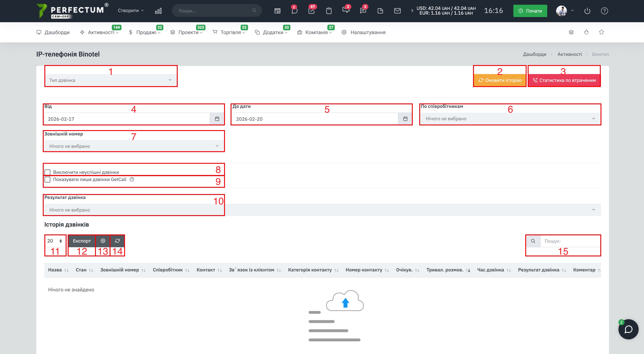Viewport: 644px width, 354px height.
Task: Click Статистика по втраченим button
Action: [x=564, y=80]
